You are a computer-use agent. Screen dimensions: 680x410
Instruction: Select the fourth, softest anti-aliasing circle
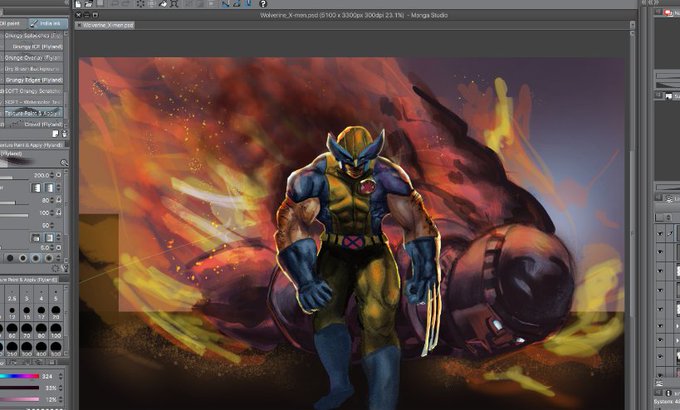tap(49, 259)
